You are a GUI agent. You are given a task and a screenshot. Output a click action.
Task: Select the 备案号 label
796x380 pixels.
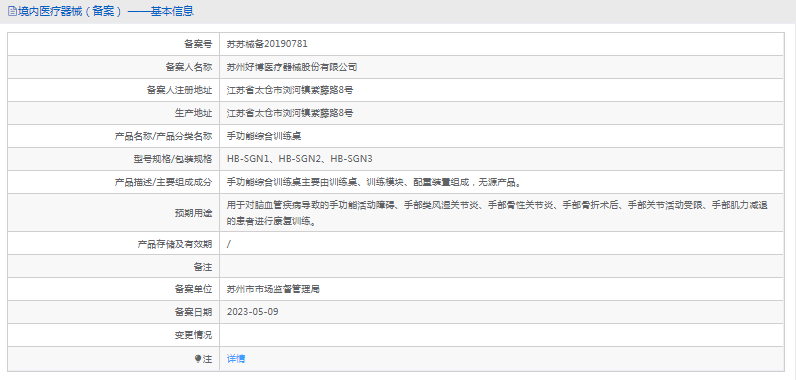point(198,44)
